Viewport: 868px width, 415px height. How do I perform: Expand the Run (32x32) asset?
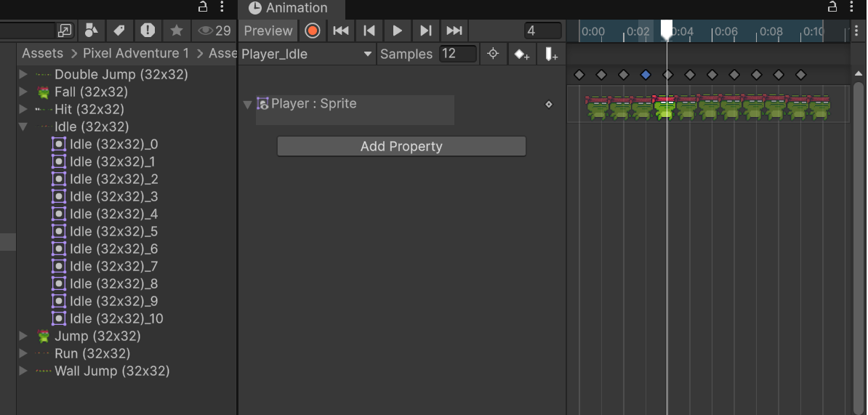[x=23, y=353]
